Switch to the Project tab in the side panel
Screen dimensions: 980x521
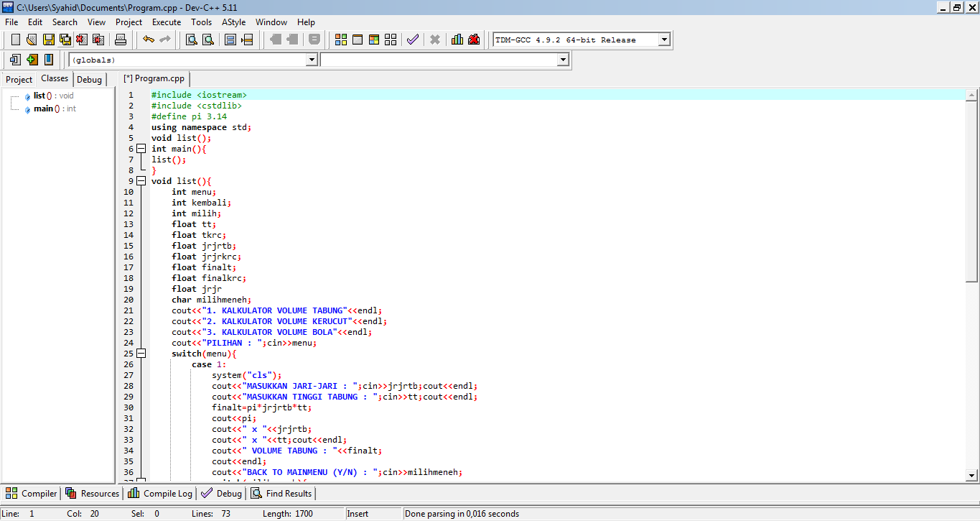click(19, 80)
